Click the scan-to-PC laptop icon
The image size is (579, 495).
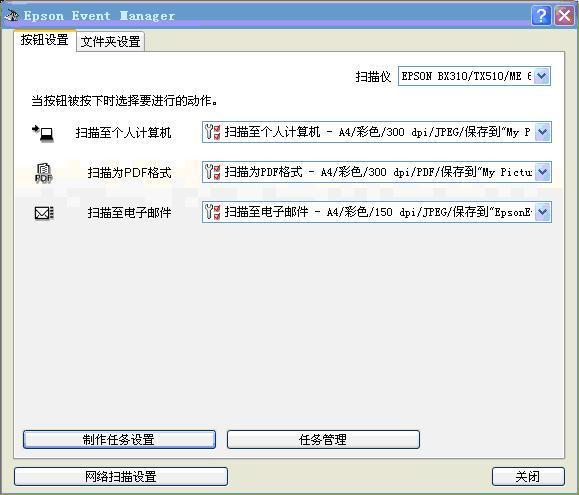coord(43,133)
